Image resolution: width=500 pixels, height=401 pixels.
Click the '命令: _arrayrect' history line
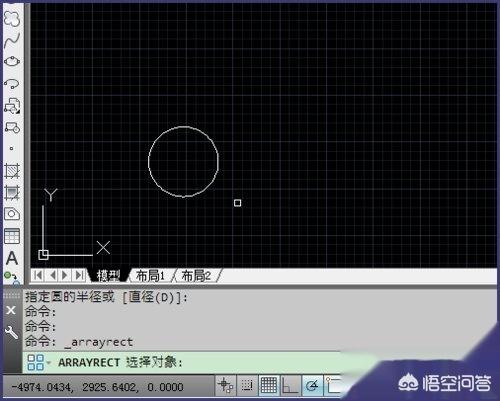79,342
